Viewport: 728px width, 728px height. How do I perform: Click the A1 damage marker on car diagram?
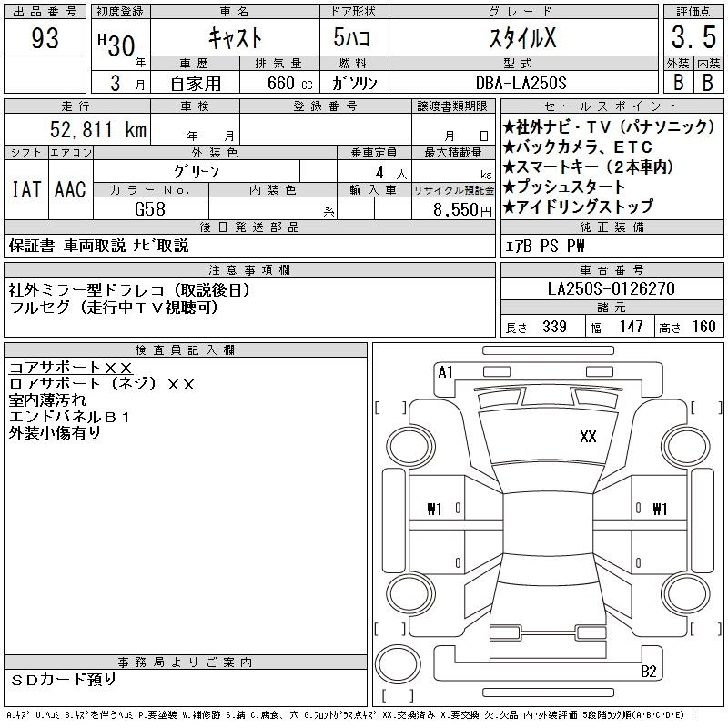(x=445, y=371)
